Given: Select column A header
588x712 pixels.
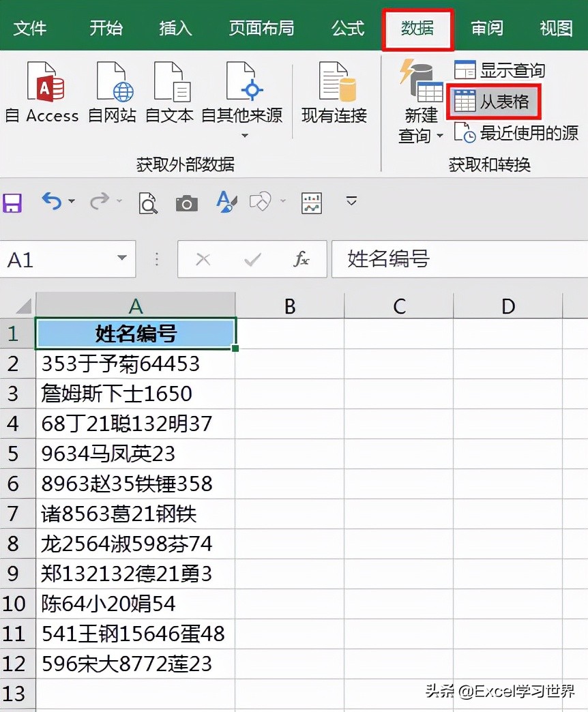Looking at the screenshot, I should pyautogui.click(x=135, y=306).
